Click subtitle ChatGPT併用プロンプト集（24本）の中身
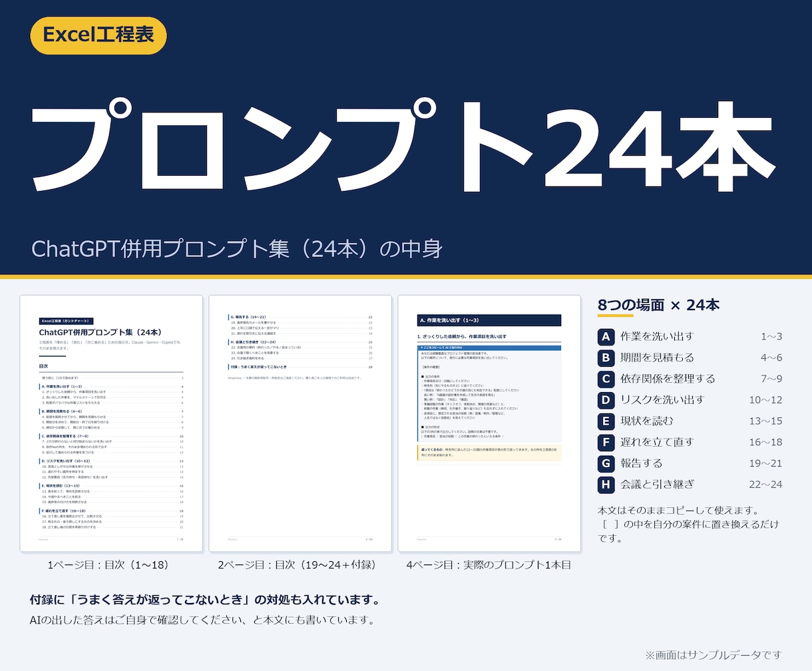The height and width of the screenshot is (671, 812). coord(237,249)
